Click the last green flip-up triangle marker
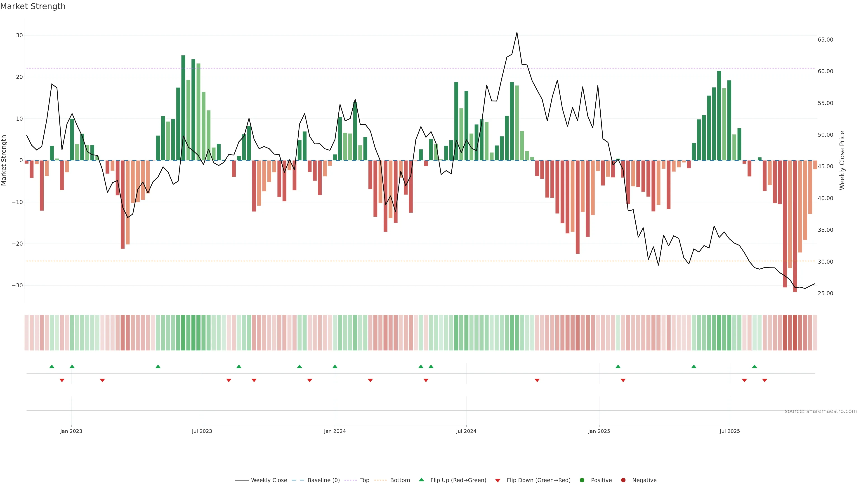 pos(755,366)
